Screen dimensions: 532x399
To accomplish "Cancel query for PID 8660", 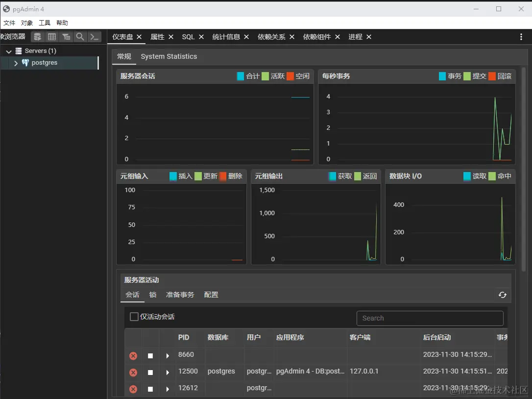I will click(x=150, y=355).
